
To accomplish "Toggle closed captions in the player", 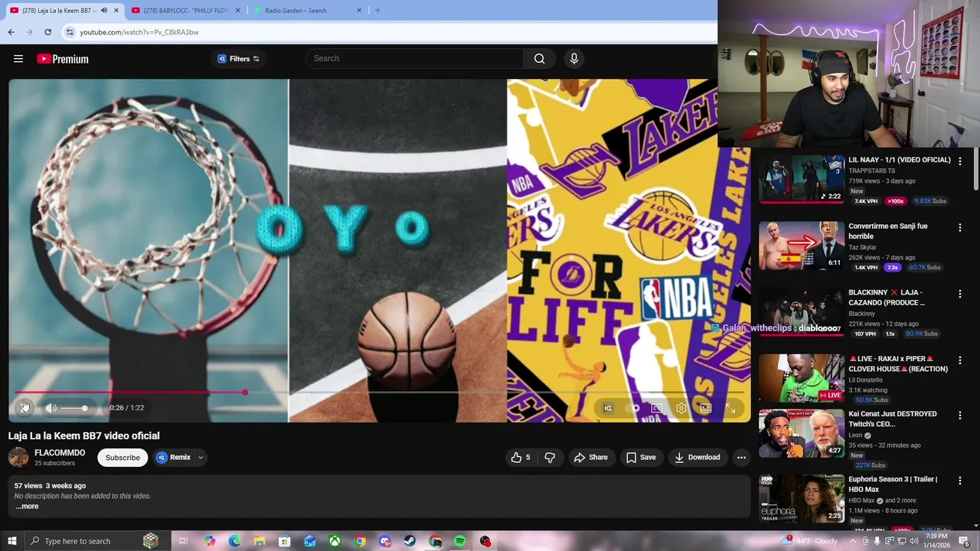I will tap(657, 408).
